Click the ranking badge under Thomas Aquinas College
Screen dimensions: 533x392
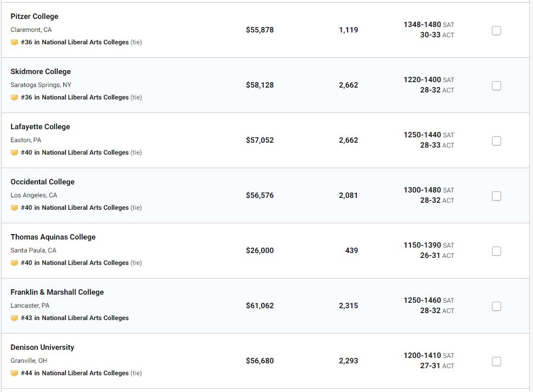point(14,263)
